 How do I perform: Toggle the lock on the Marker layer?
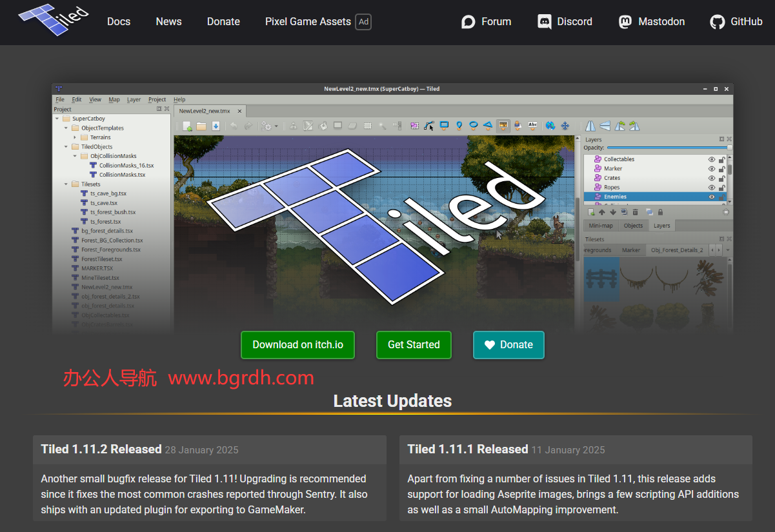coord(722,169)
